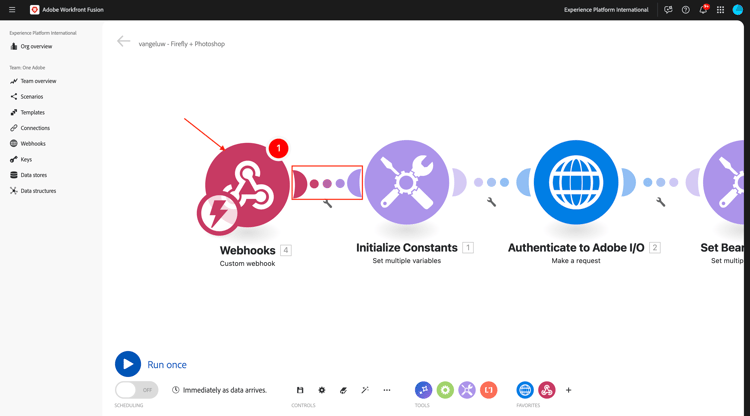Screen dimensions: 750x416
Task: Click the dotted connector after Authenticate module
Action: click(661, 182)
